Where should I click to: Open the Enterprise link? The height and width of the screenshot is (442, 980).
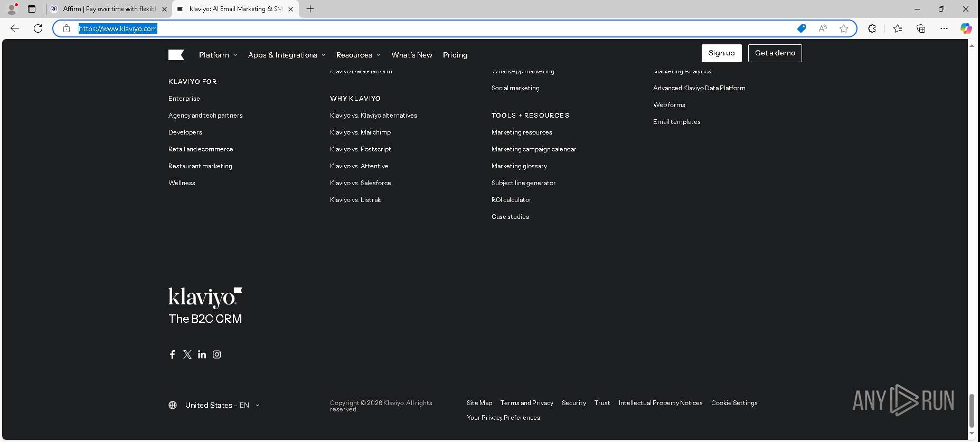click(184, 99)
